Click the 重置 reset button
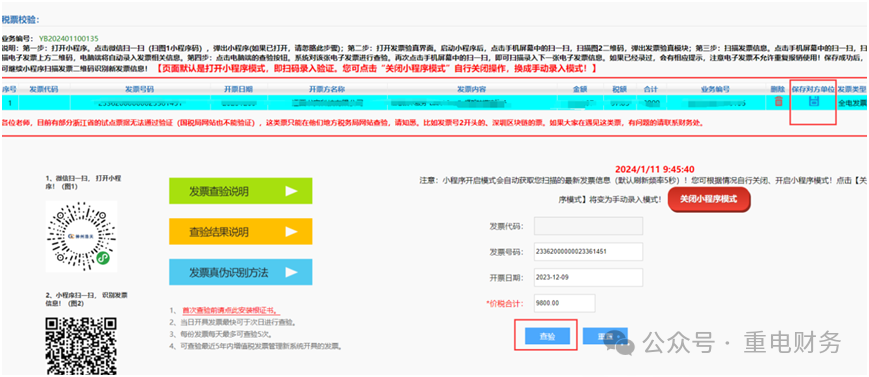This screenshot has width=869, height=377. [x=605, y=336]
